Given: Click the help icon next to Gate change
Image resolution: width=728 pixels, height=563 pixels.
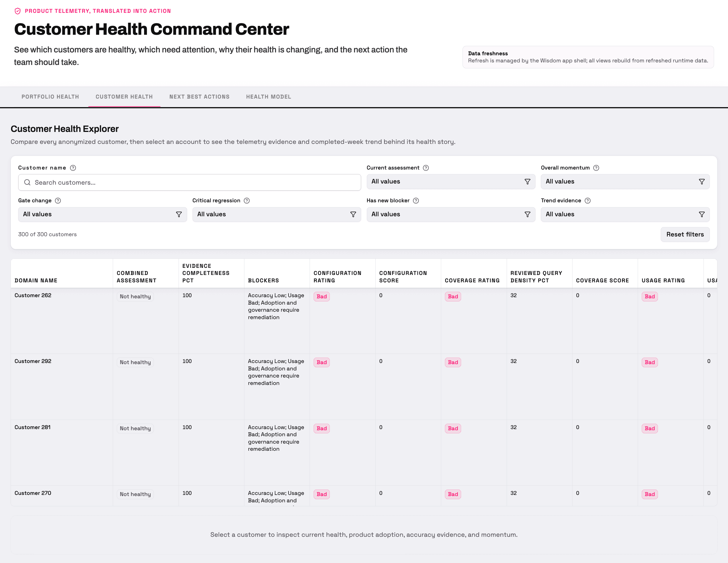Looking at the screenshot, I should pyautogui.click(x=58, y=201).
